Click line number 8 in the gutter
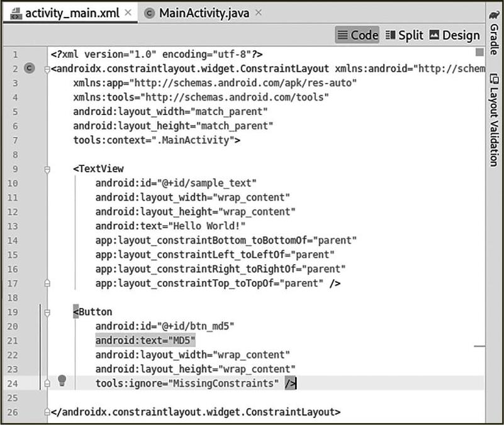 point(15,155)
